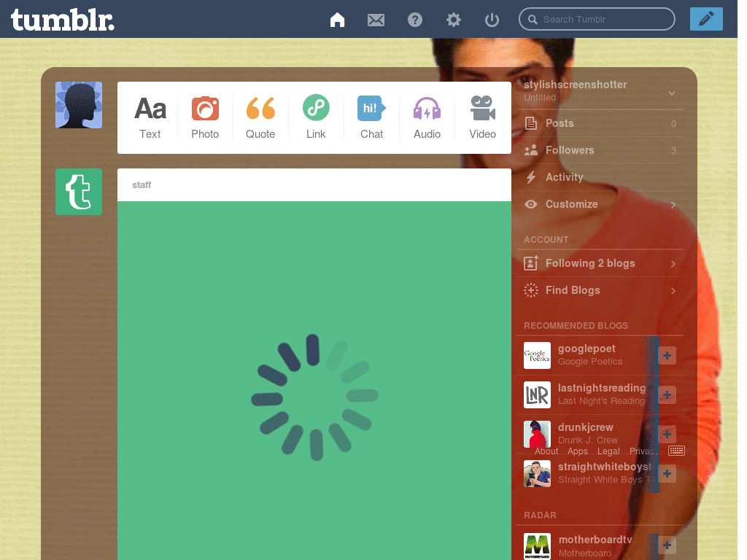The height and width of the screenshot is (560, 747).
Task: Click the blue compose pencil button
Action: pyautogui.click(x=706, y=19)
